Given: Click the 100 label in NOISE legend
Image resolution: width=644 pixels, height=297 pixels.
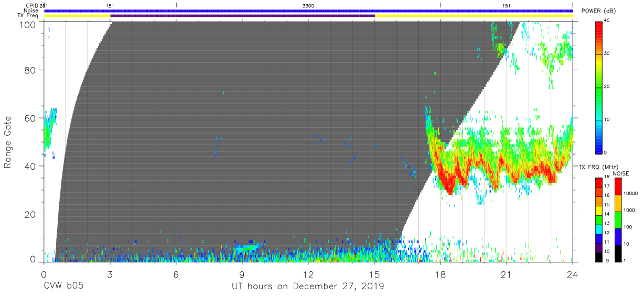Looking at the screenshot, I should tap(628, 228).
